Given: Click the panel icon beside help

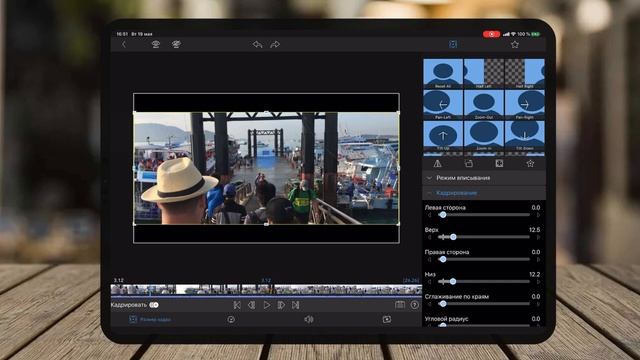Looking at the screenshot, I should coord(400,305).
